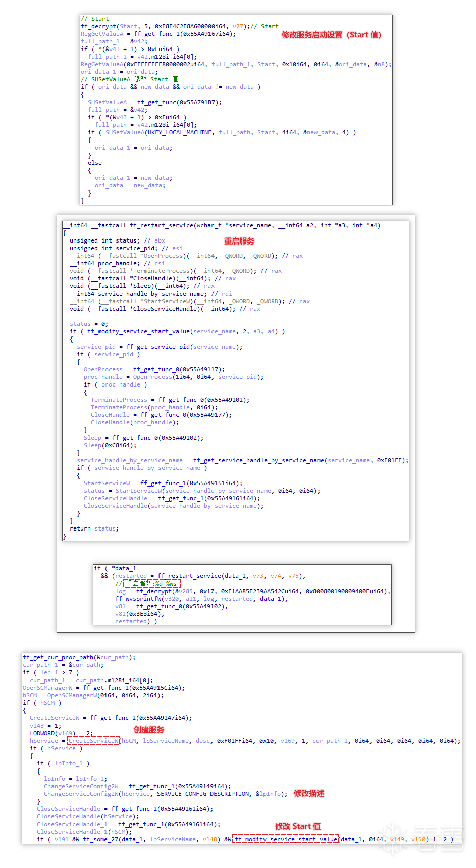Select the *OpenProcess function pointer declaration

point(186,256)
